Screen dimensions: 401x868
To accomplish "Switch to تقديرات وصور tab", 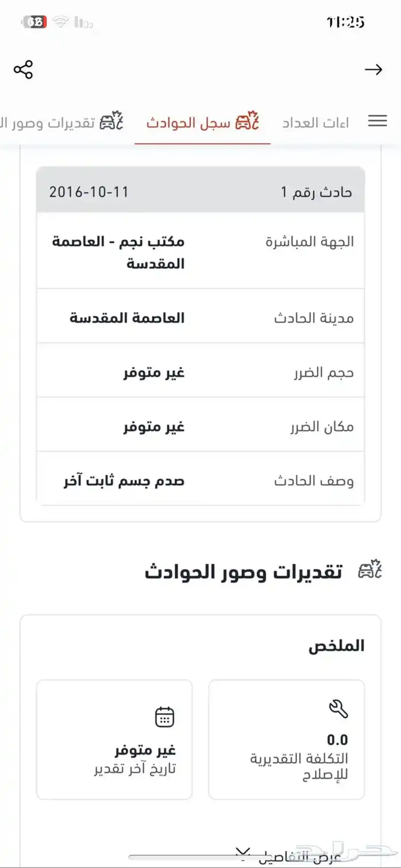I will pyautogui.click(x=57, y=122).
